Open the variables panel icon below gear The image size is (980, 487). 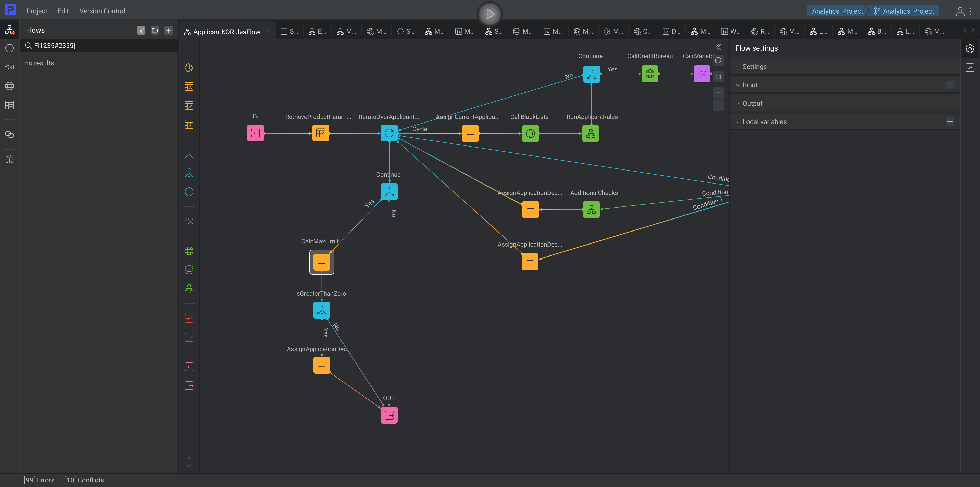pos(970,68)
